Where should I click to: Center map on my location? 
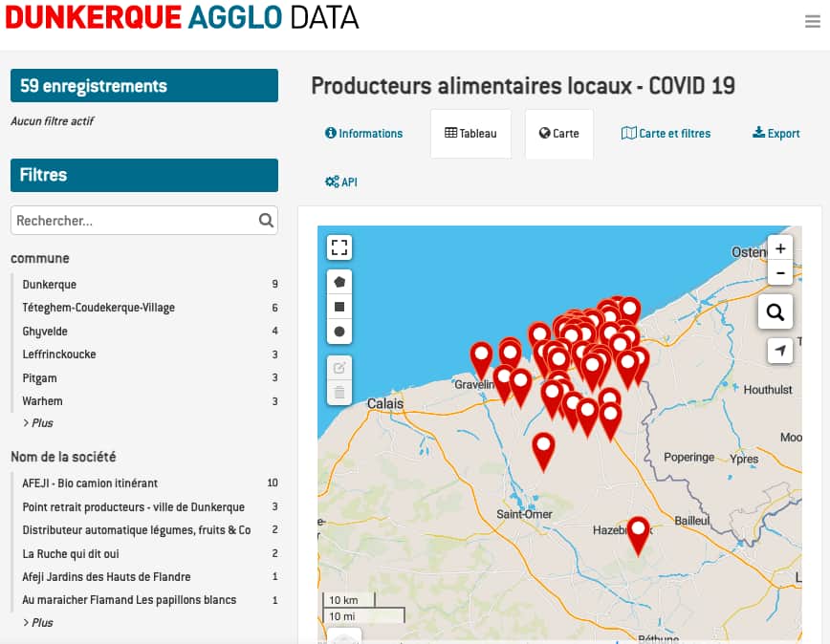780,351
